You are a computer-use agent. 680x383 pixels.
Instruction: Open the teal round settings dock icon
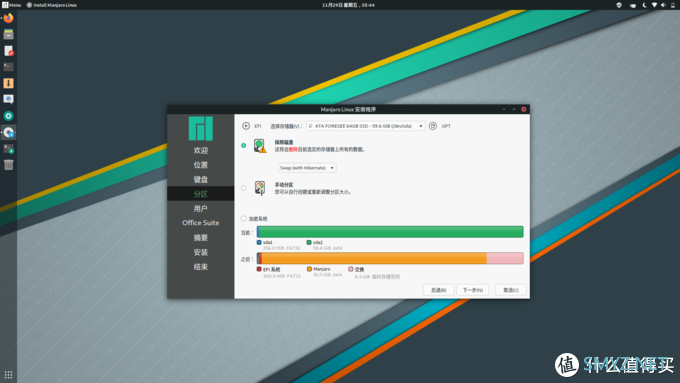[8, 116]
